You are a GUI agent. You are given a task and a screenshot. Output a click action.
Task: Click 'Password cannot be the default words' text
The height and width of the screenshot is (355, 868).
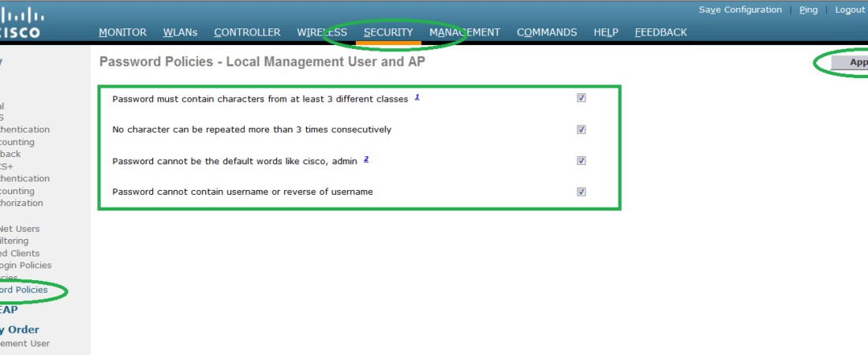tap(234, 161)
